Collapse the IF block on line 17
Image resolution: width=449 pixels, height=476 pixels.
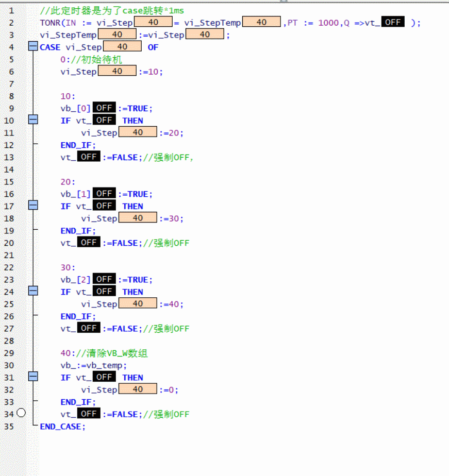(x=33, y=206)
